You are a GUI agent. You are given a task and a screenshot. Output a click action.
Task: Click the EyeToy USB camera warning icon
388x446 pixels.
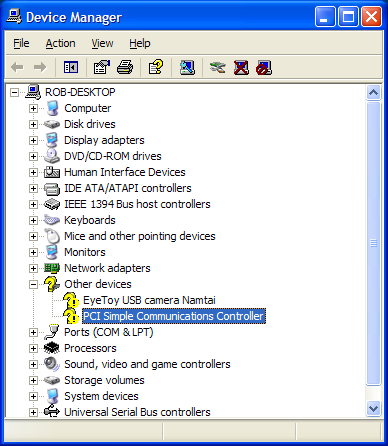(71, 300)
